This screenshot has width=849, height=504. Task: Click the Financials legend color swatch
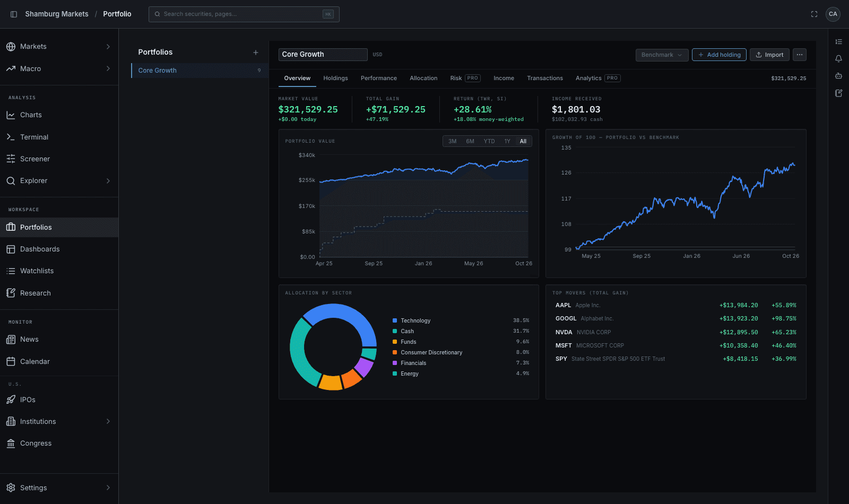[x=395, y=363]
